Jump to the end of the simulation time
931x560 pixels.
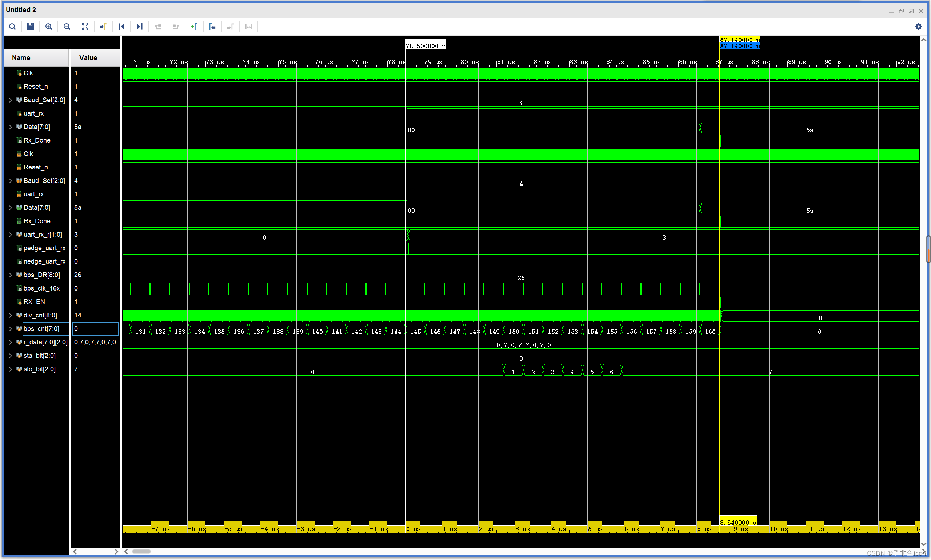coord(139,27)
